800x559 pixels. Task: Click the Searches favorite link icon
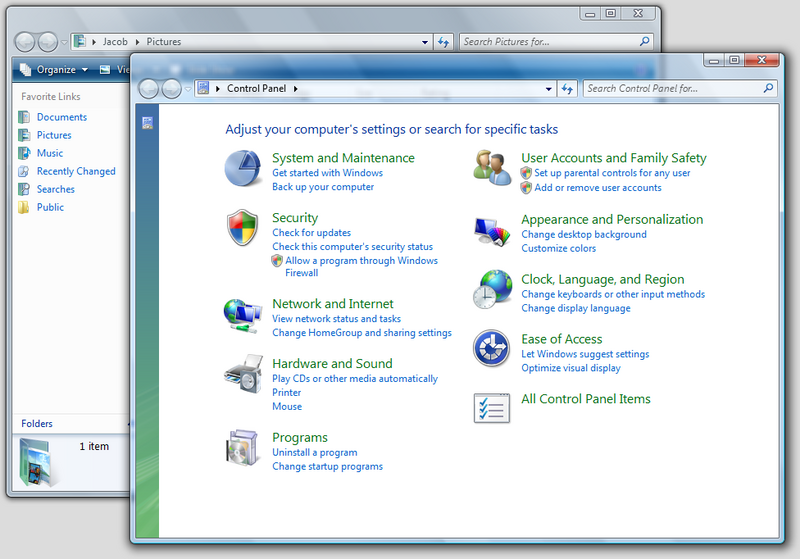[x=24, y=189]
